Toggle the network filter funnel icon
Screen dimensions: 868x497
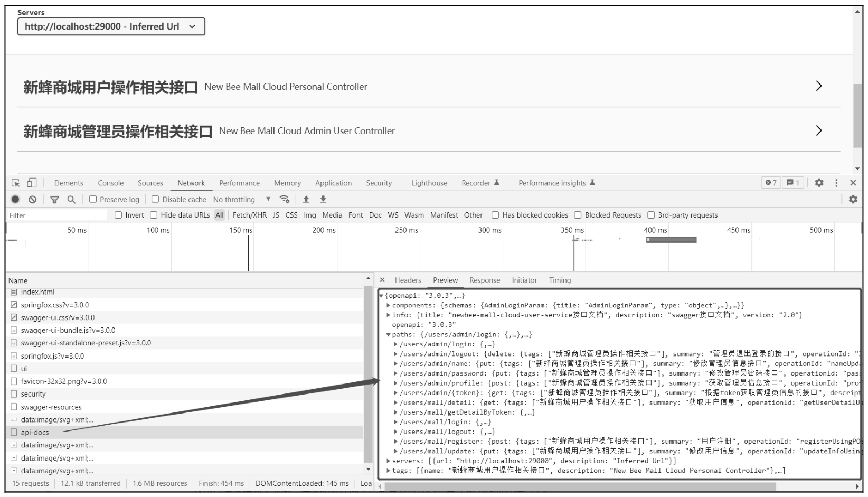pos(54,199)
